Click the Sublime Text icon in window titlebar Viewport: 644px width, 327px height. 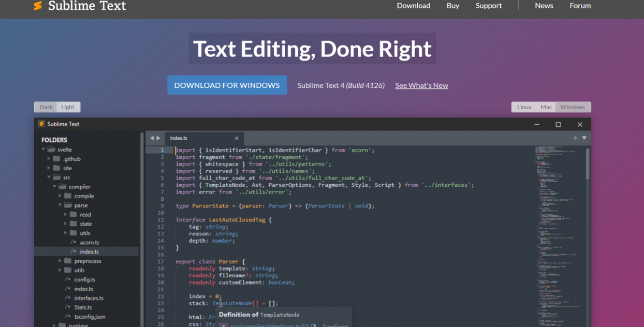[x=41, y=124]
